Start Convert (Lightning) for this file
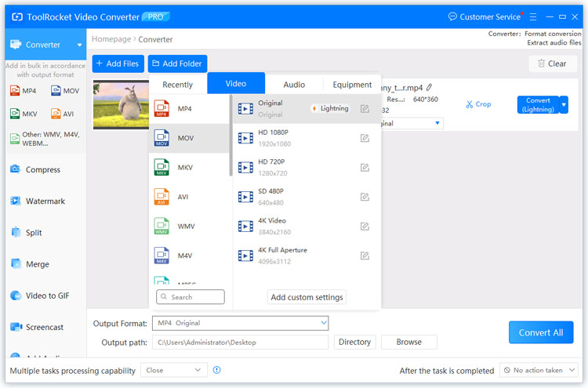Screen dimensions: 588x388 click(x=538, y=104)
